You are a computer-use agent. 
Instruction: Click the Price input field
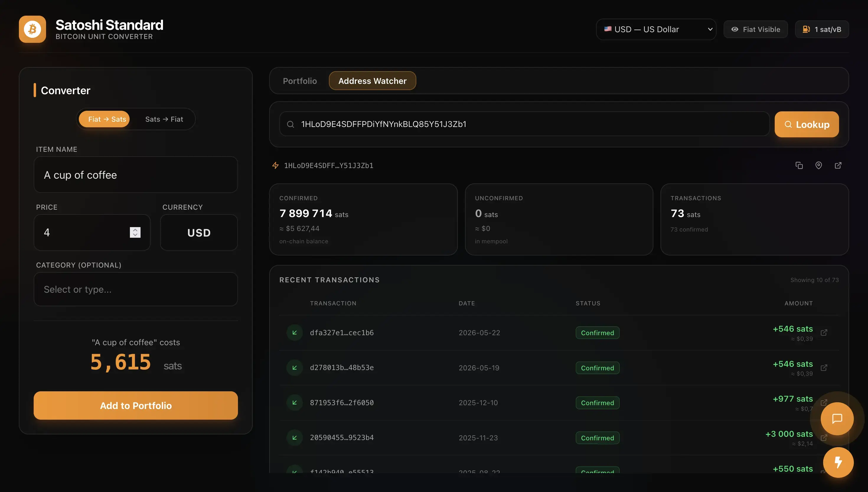pyautogui.click(x=92, y=232)
